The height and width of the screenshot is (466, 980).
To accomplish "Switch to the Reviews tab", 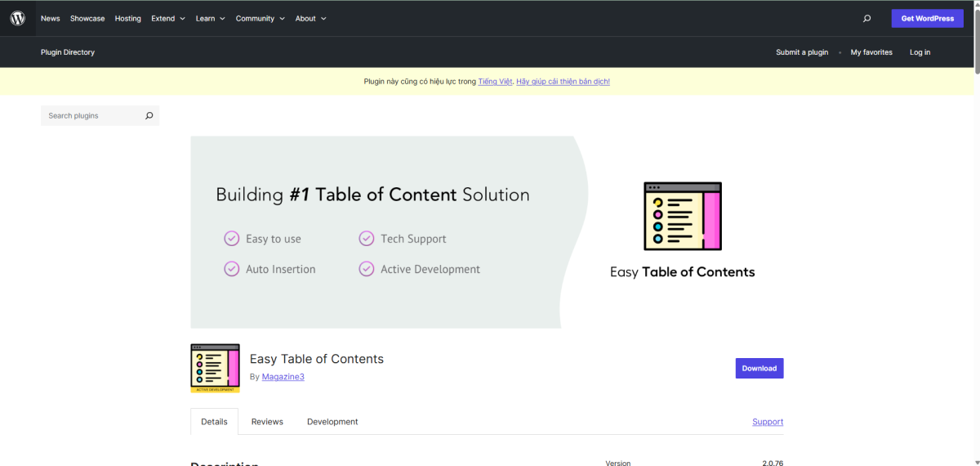I will tap(267, 422).
